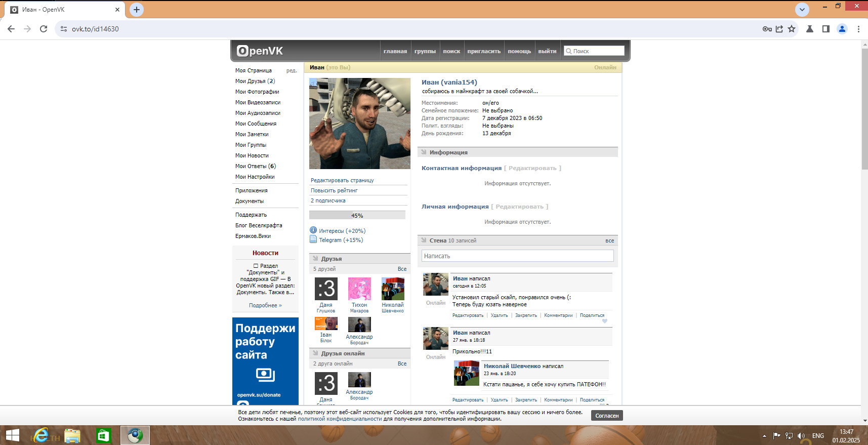The height and width of the screenshot is (445, 868).
Task: Click выйти to log out
Action: tap(547, 51)
